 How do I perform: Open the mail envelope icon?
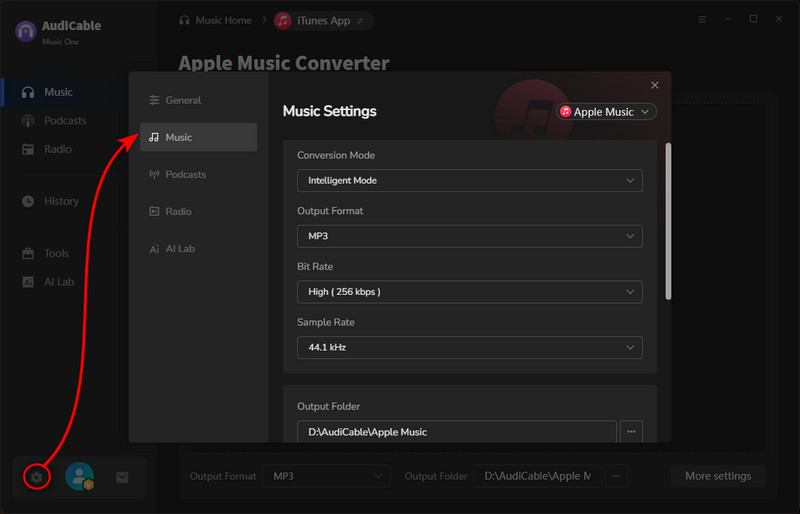[x=122, y=477]
